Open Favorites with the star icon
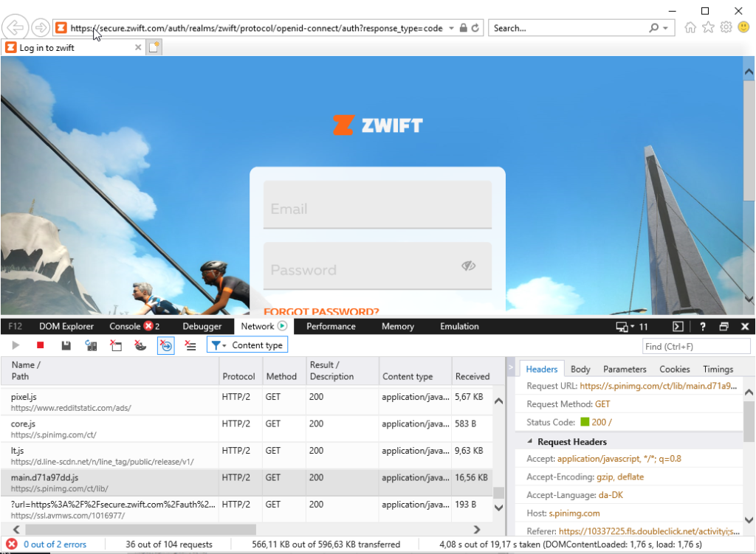This screenshot has width=756, height=554. coord(708,27)
